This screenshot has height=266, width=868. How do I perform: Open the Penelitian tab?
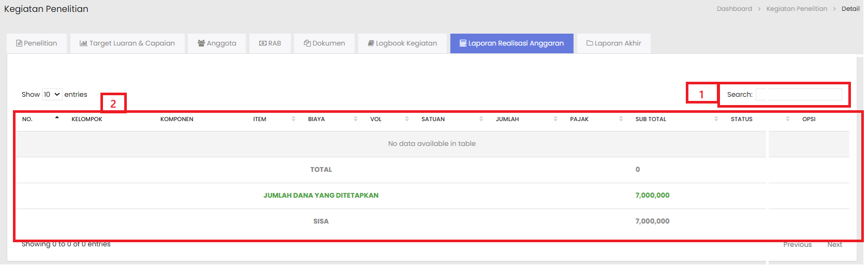37,43
